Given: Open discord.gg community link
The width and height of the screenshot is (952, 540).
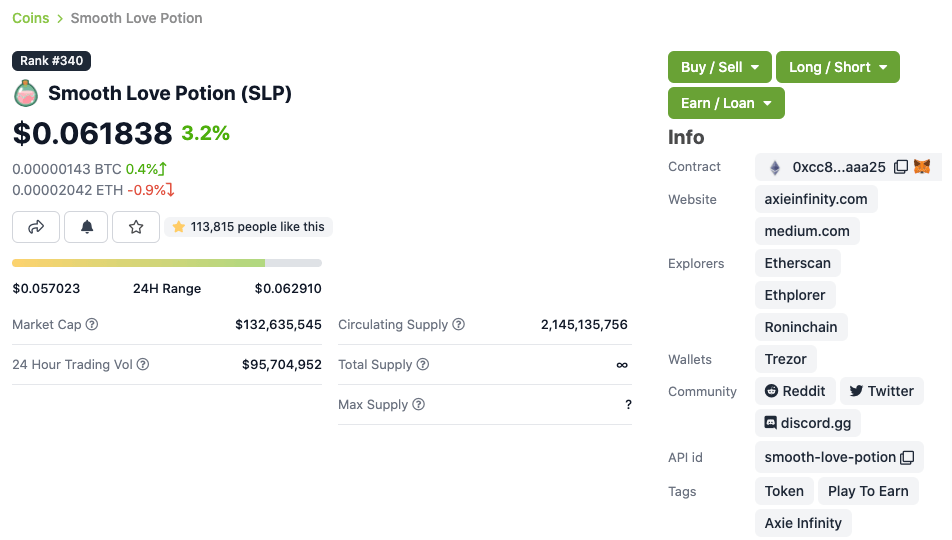Looking at the screenshot, I should coord(808,423).
